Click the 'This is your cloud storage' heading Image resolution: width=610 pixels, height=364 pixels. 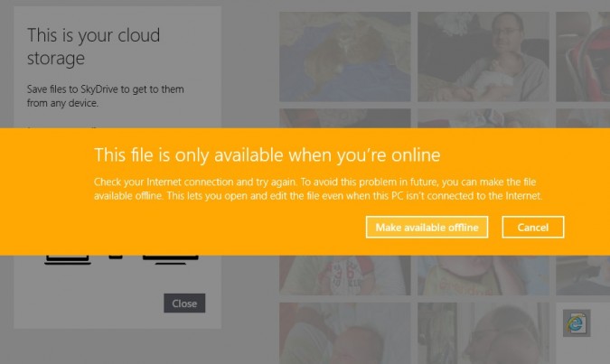93,46
